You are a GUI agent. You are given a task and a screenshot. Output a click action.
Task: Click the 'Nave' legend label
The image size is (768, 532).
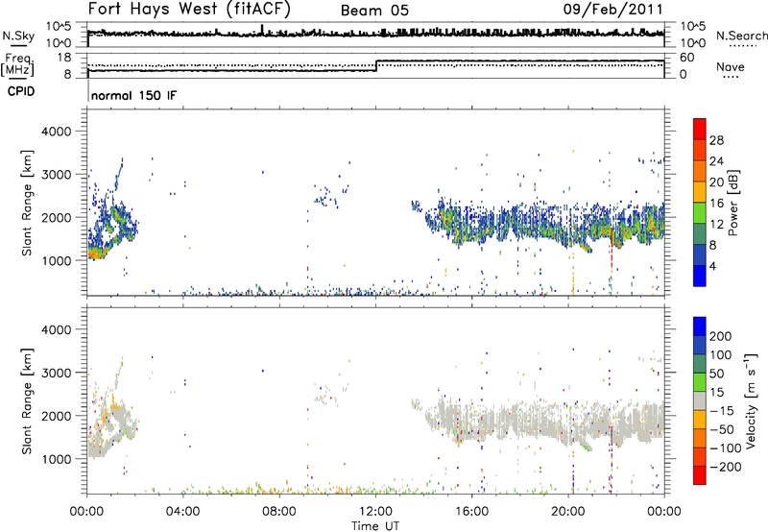click(731, 66)
